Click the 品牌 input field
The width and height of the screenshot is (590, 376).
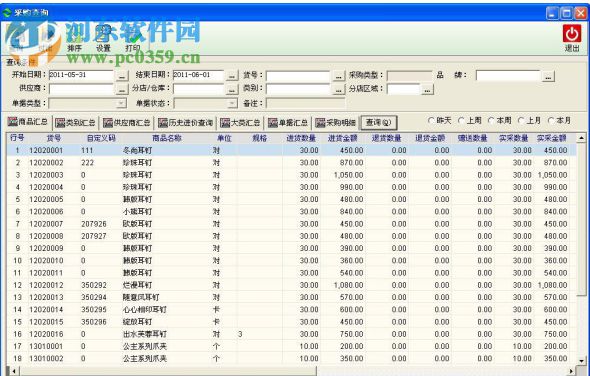pyautogui.click(x=508, y=75)
